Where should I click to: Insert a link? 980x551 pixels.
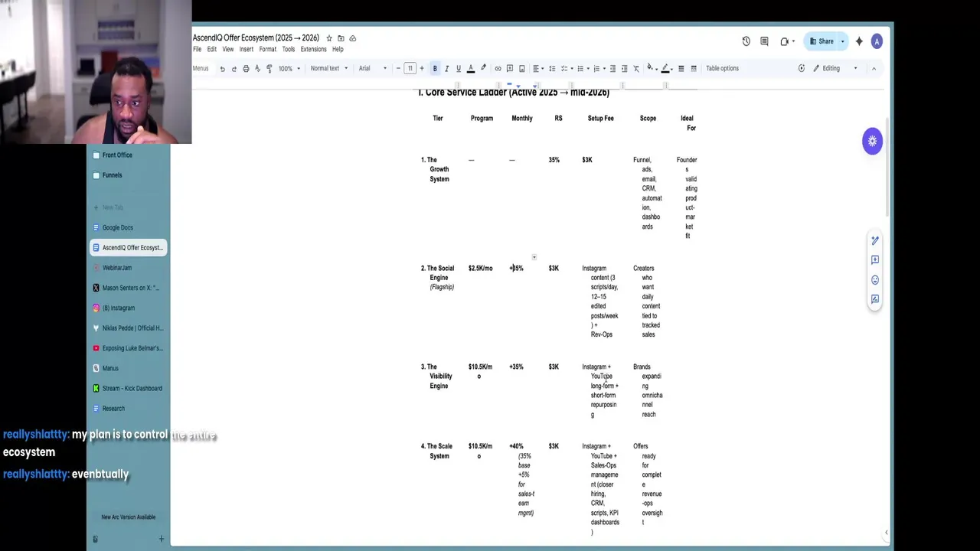pyautogui.click(x=498, y=69)
